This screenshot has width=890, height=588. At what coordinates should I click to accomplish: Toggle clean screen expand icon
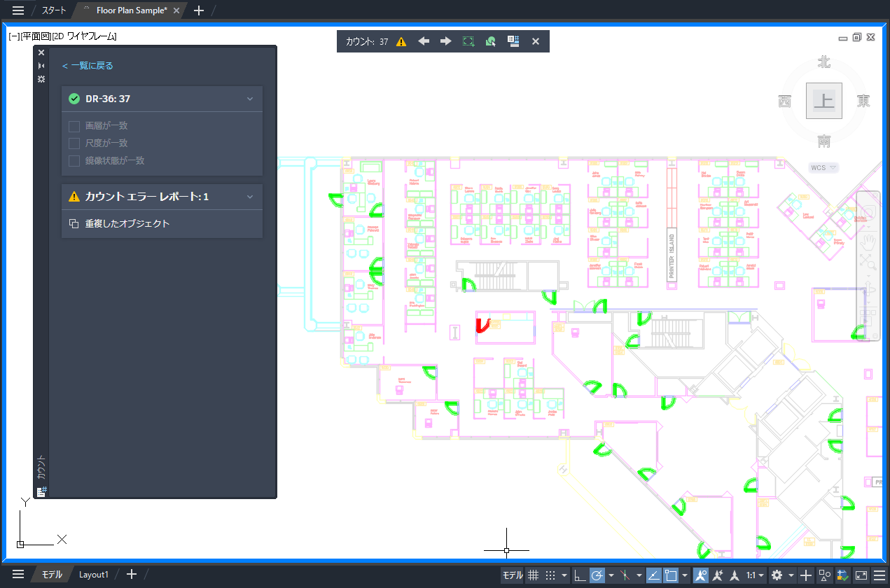tap(861, 575)
